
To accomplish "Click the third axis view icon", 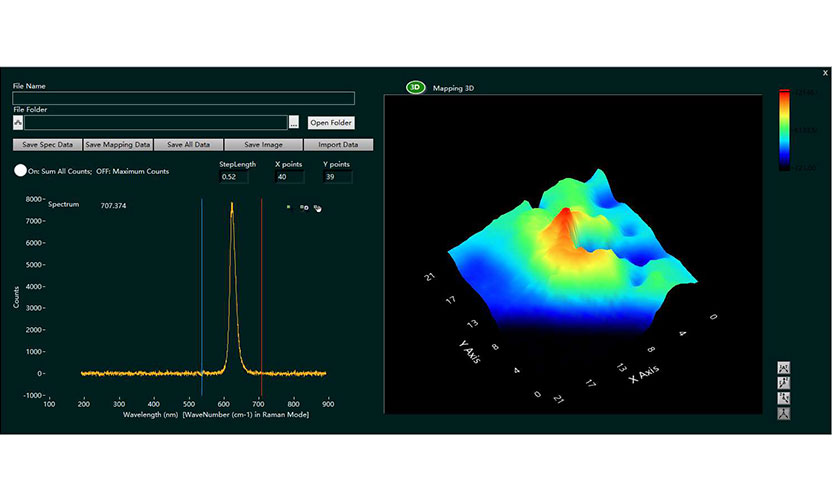I will (x=784, y=397).
